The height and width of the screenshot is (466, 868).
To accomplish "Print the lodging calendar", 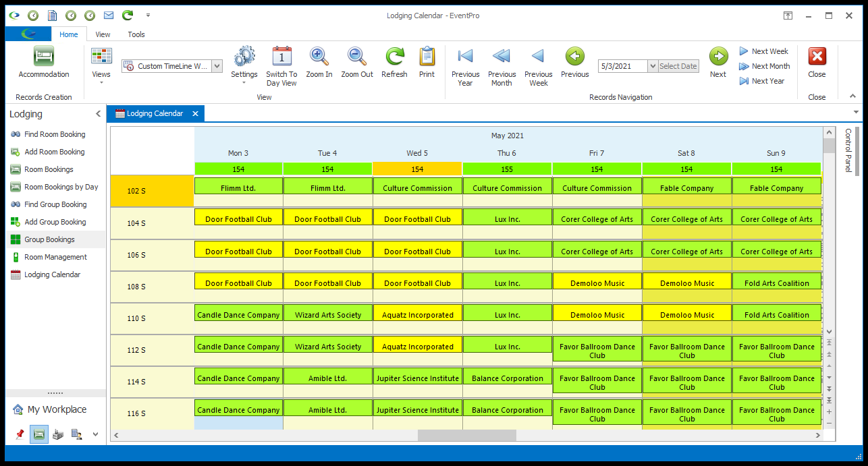I will (x=427, y=63).
